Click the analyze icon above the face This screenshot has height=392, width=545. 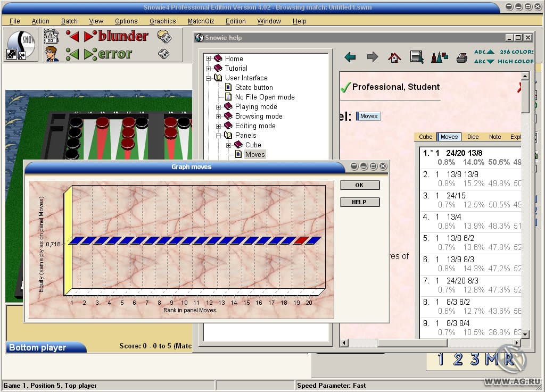pyautogui.click(x=52, y=37)
